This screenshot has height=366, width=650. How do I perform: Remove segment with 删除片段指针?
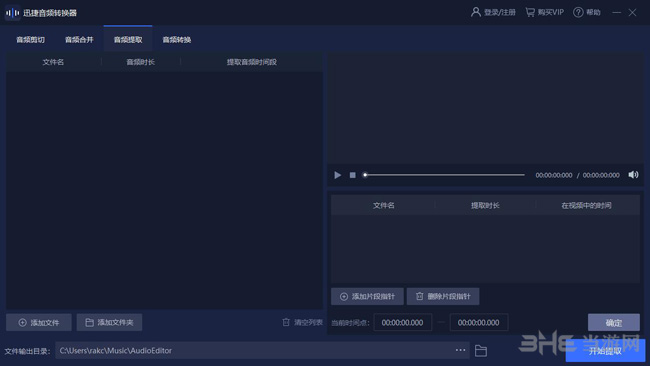pos(443,296)
